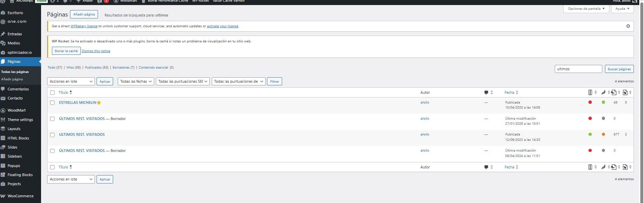Screen dimensions: 644x203
Task: Open the Comentarios sidebar section
Action: (18, 89)
